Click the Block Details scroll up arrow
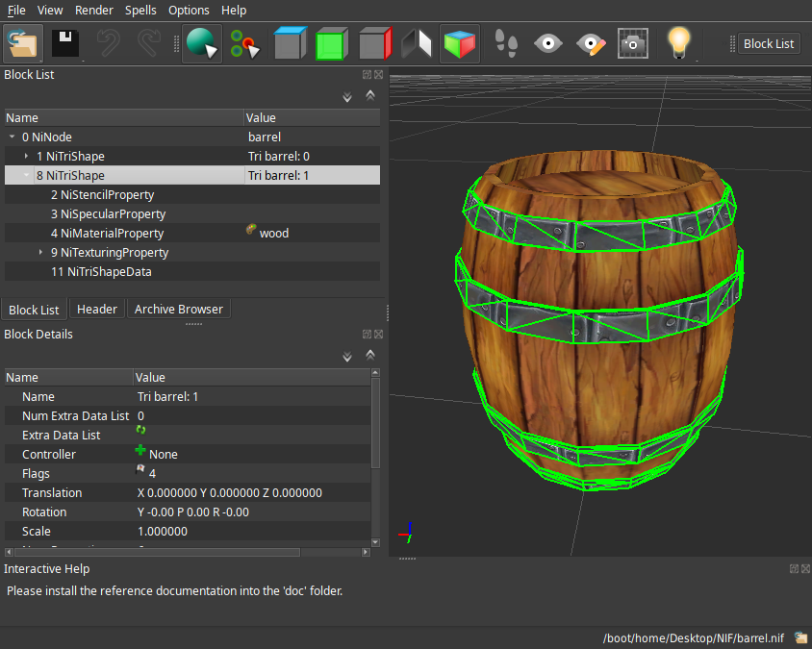 [375, 373]
